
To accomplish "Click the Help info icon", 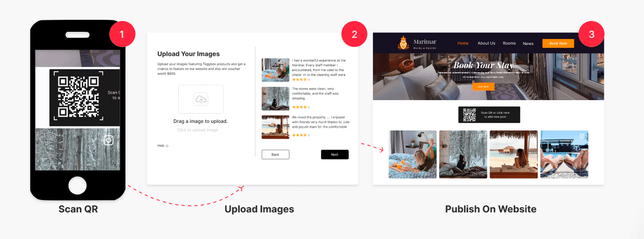I will click(167, 146).
